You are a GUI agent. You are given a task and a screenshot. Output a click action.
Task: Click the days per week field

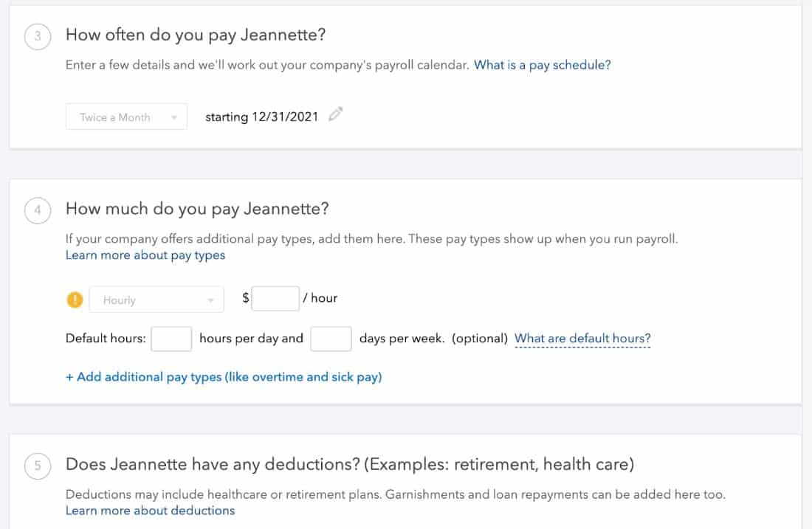(331, 338)
